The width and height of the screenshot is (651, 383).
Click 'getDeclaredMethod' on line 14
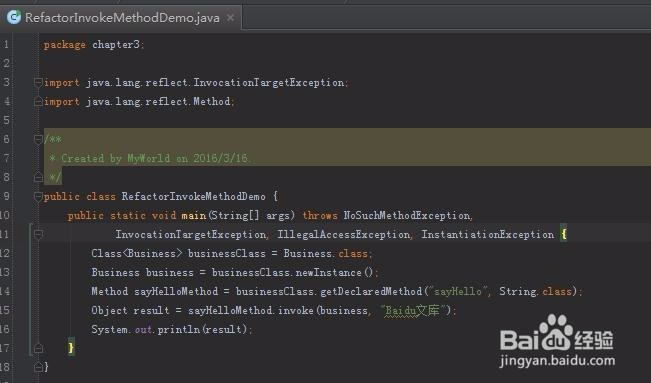(371, 291)
